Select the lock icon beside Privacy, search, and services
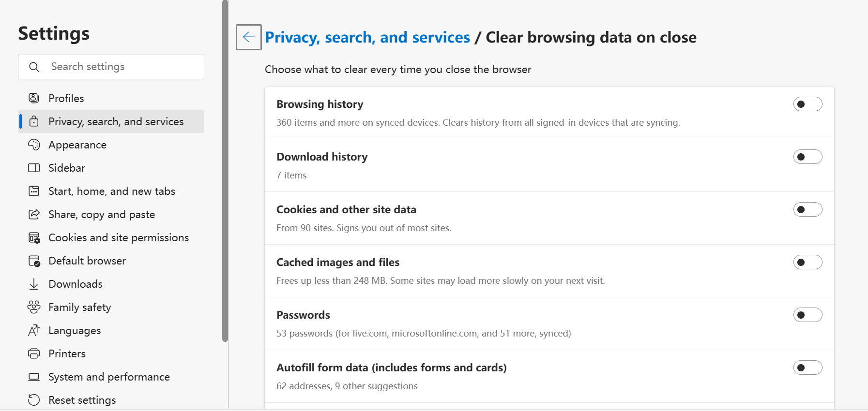Image resolution: width=868 pixels, height=411 pixels. pos(34,121)
